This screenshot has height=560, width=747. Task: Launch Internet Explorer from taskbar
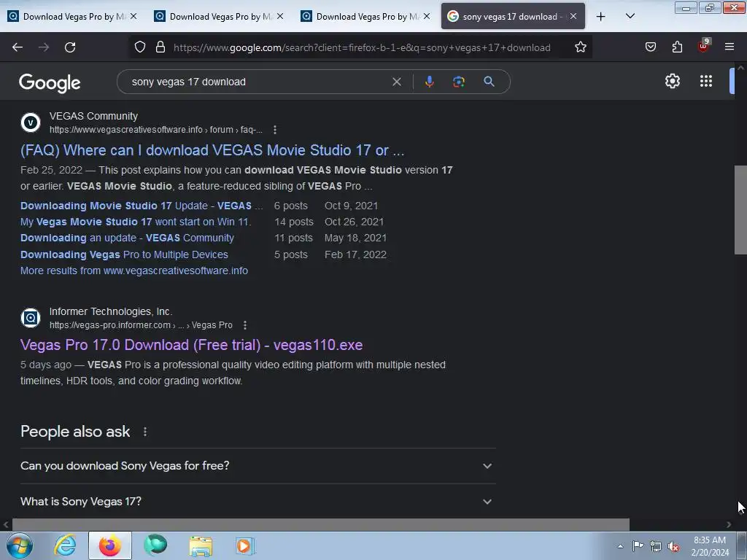65,545
